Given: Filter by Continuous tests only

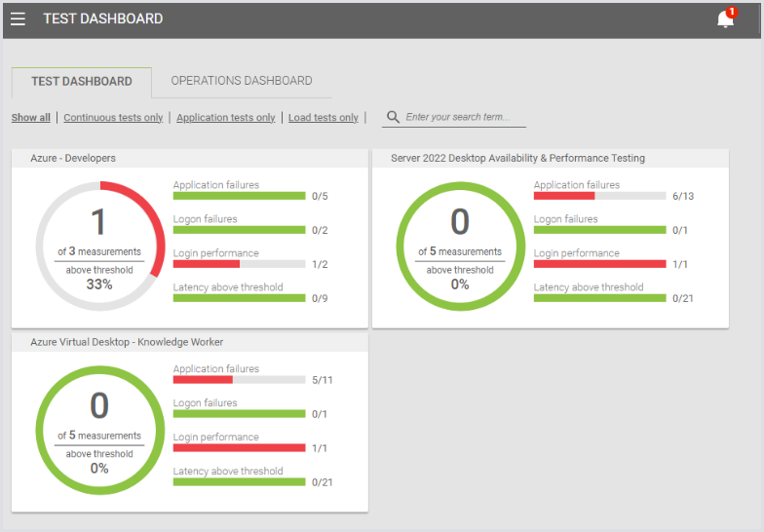Looking at the screenshot, I should point(113,118).
